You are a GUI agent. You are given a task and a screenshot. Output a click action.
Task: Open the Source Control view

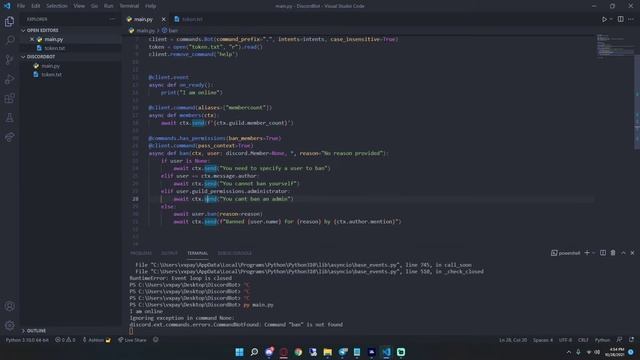pyautogui.click(x=9, y=60)
